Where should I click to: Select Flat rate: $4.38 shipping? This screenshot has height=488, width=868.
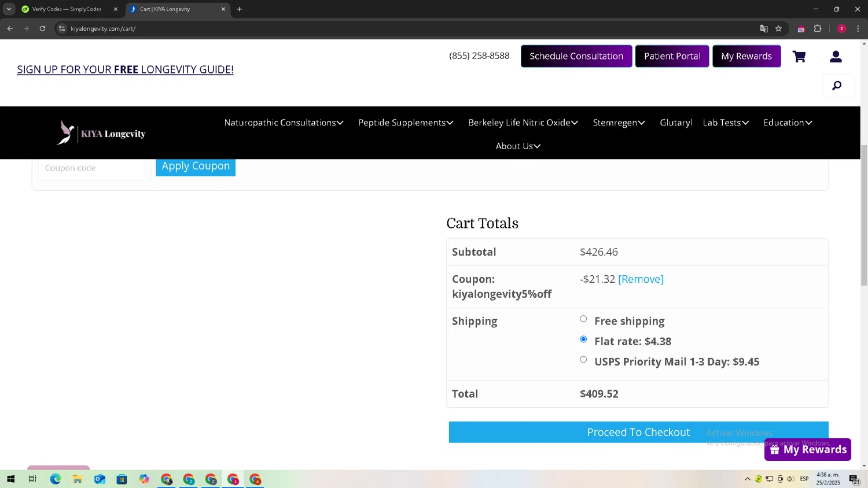pos(583,339)
